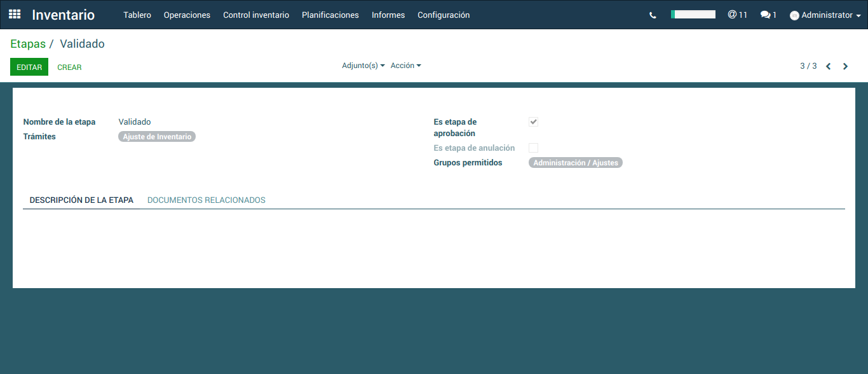
Task: Open the Configuración menu
Action: tap(444, 15)
